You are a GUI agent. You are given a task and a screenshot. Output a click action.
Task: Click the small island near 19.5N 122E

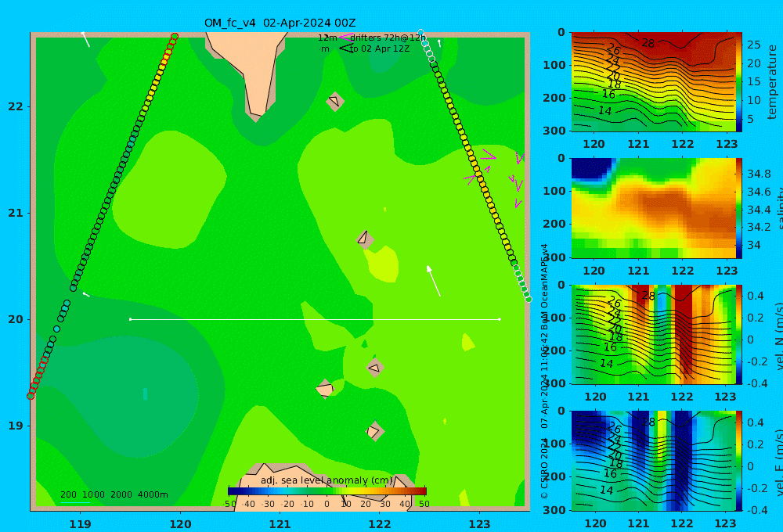(x=374, y=368)
